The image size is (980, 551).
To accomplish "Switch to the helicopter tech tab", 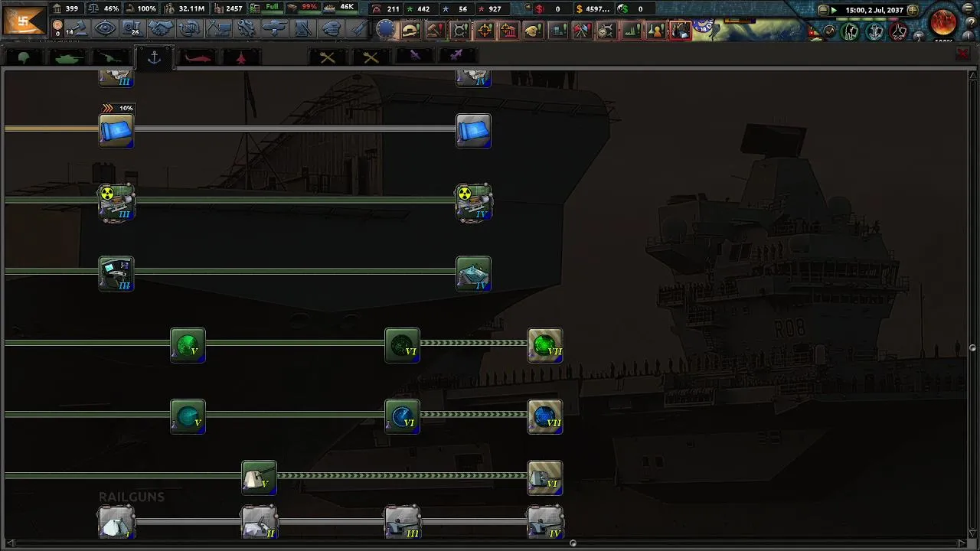I will [x=198, y=57].
